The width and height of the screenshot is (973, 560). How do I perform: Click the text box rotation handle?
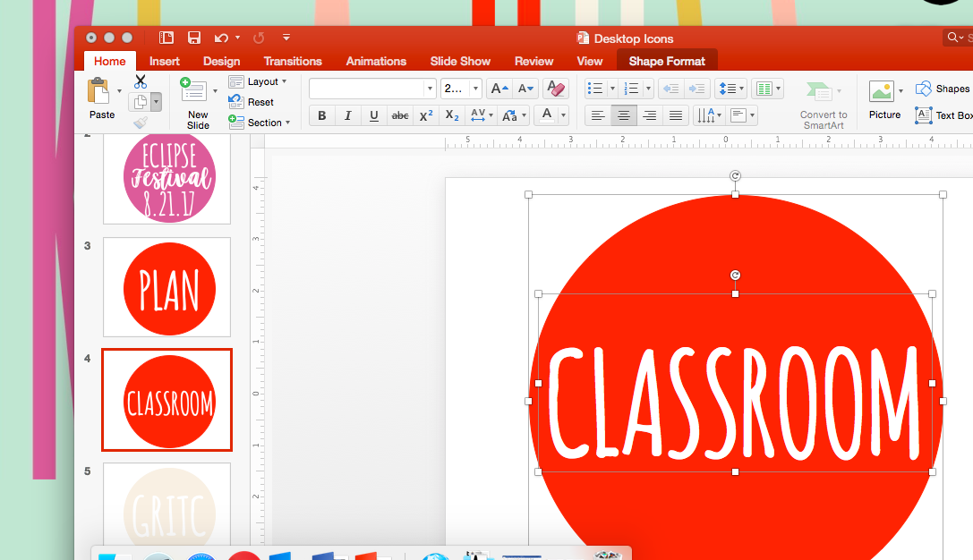click(x=735, y=276)
